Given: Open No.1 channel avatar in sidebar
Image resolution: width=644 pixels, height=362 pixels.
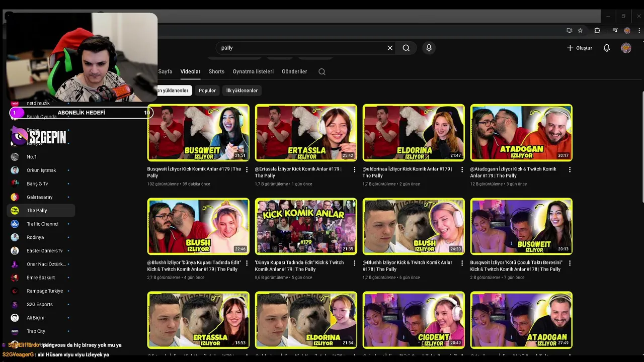Looking at the screenshot, I should pyautogui.click(x=15, y=157).
